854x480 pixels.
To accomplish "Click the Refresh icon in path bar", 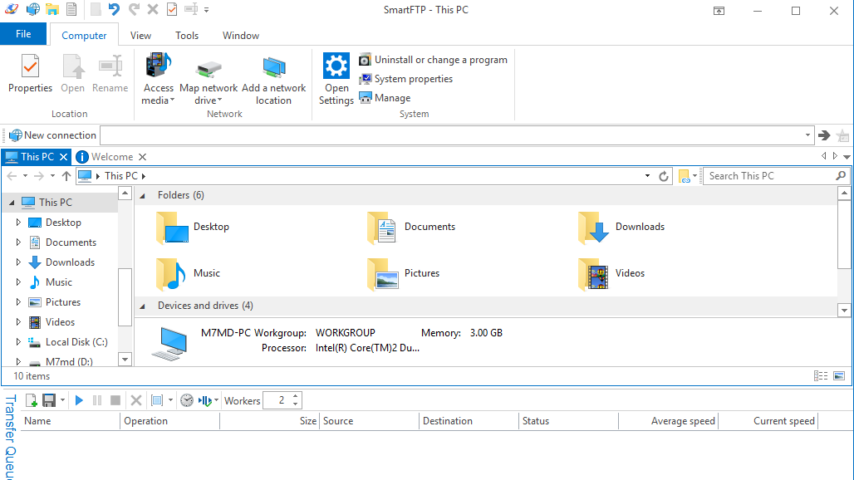I will point(663,176).
